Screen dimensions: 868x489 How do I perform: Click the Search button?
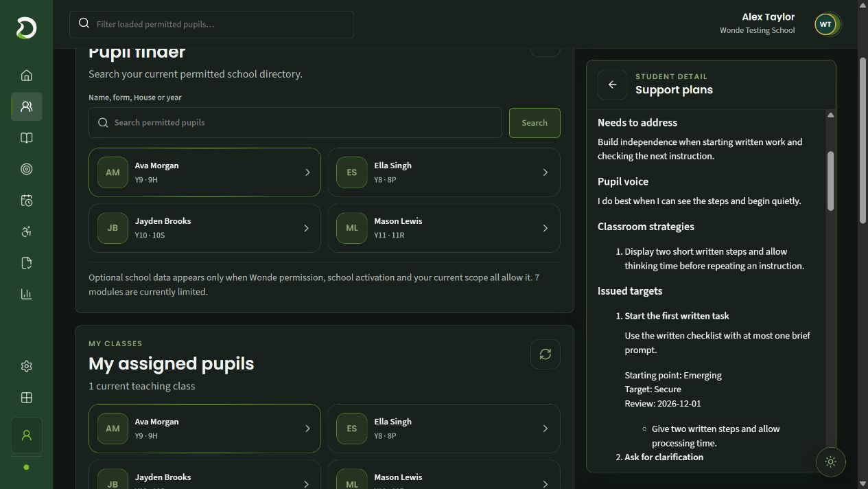click(535, 123)
